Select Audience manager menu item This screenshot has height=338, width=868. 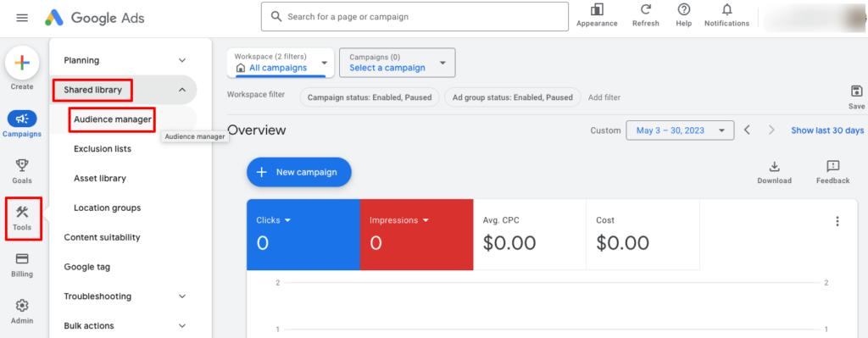[113, 119]
